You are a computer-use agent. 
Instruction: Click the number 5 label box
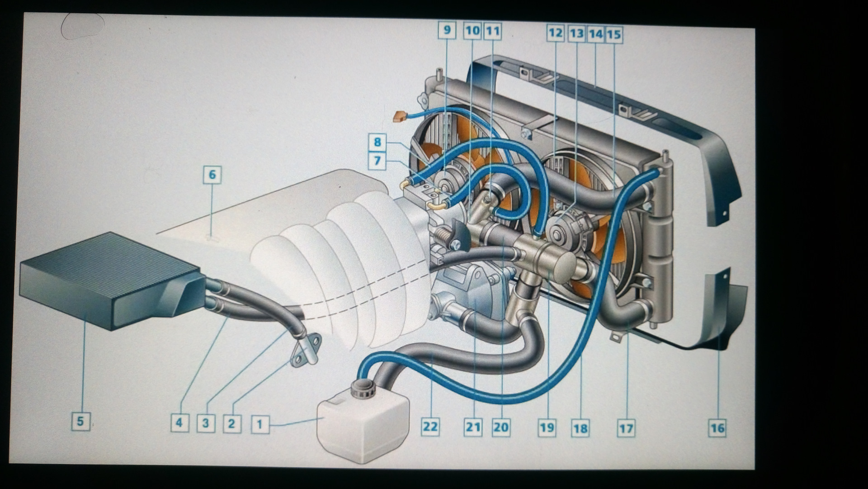[x=80, y=422]
